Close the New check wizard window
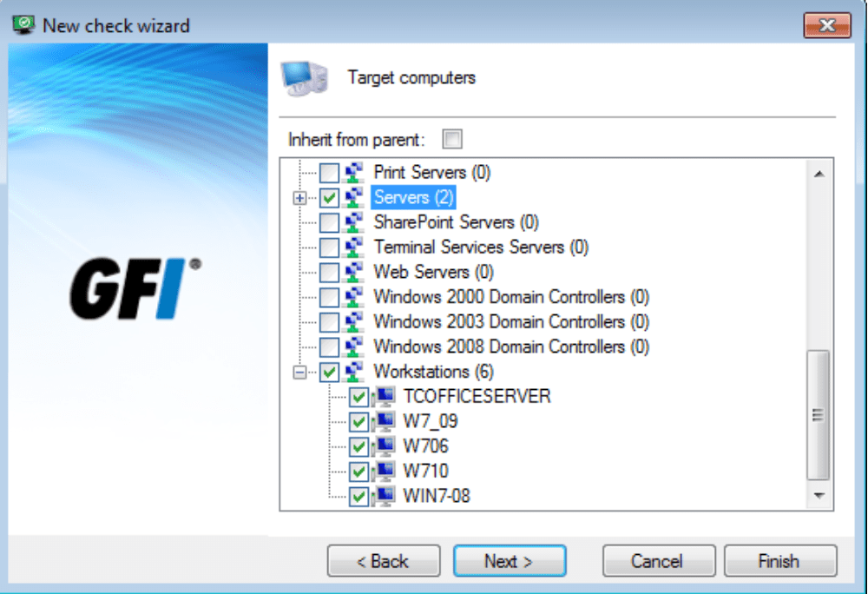The image size is (868, 594). [x=827, y=25]
